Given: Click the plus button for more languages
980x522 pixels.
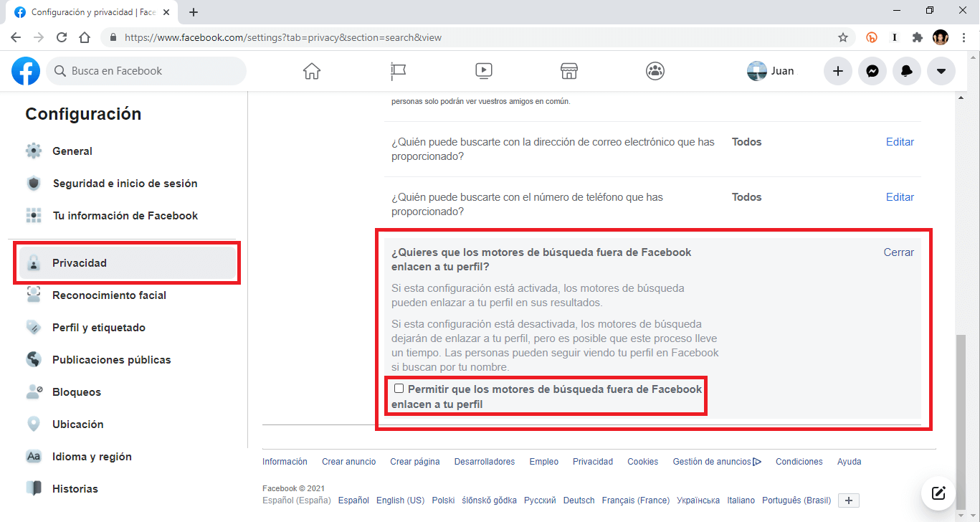Looking at the screenshot, I should 848,500.
